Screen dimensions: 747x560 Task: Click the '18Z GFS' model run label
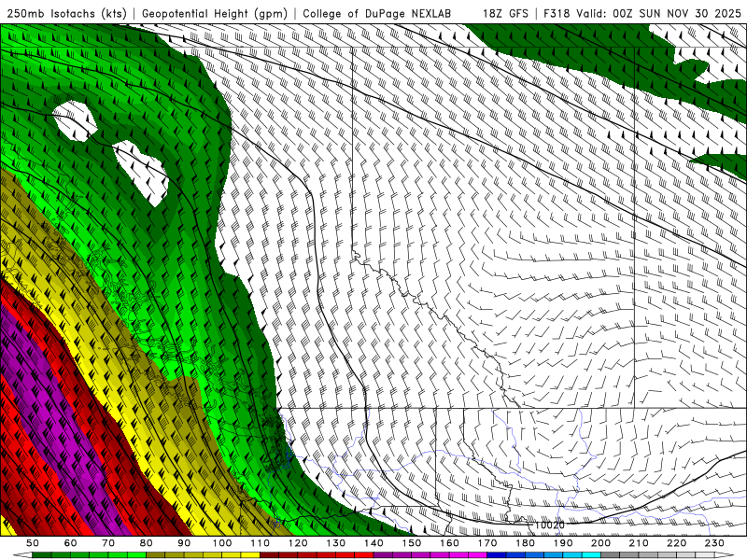click(505, 14)
